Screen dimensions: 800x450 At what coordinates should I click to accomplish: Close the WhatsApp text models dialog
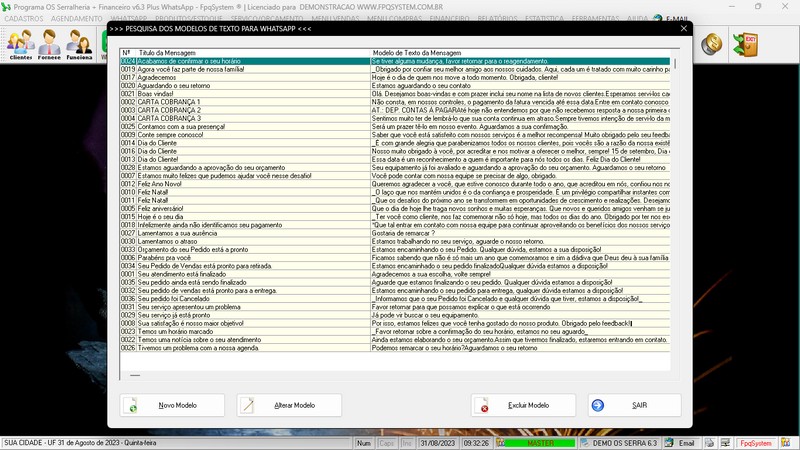[684, 29]
